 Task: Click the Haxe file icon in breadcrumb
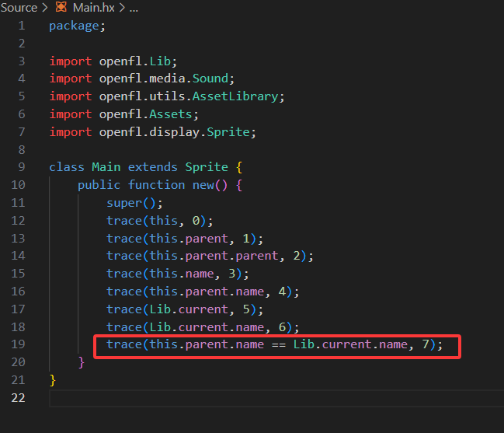point(61,7)
